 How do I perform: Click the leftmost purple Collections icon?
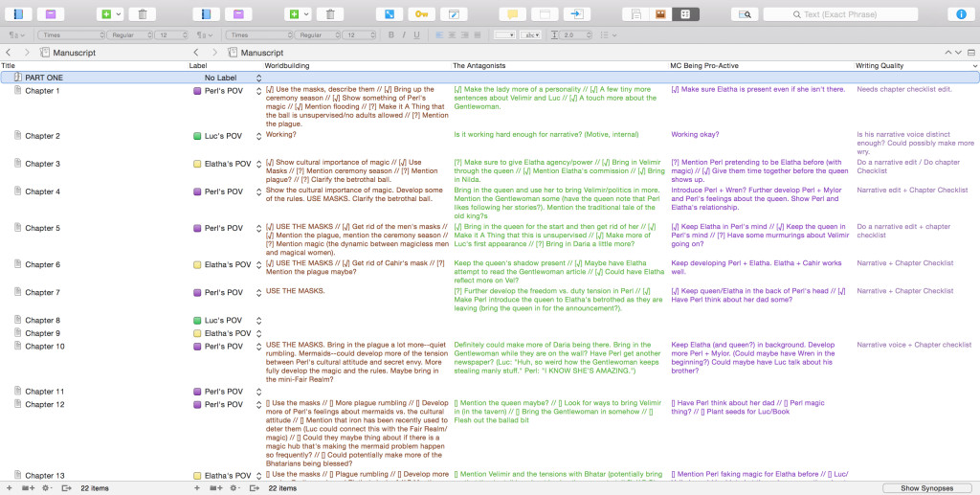pyautogui.click(x=51, y=13)
